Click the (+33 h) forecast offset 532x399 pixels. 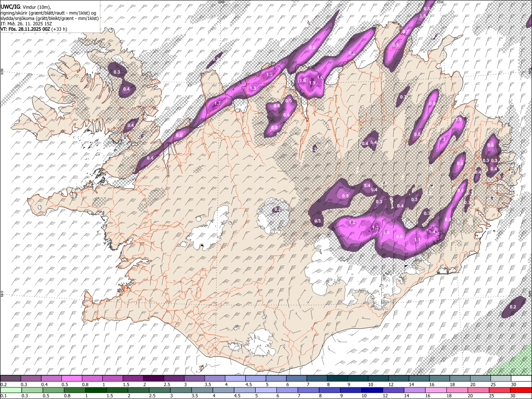59,29
